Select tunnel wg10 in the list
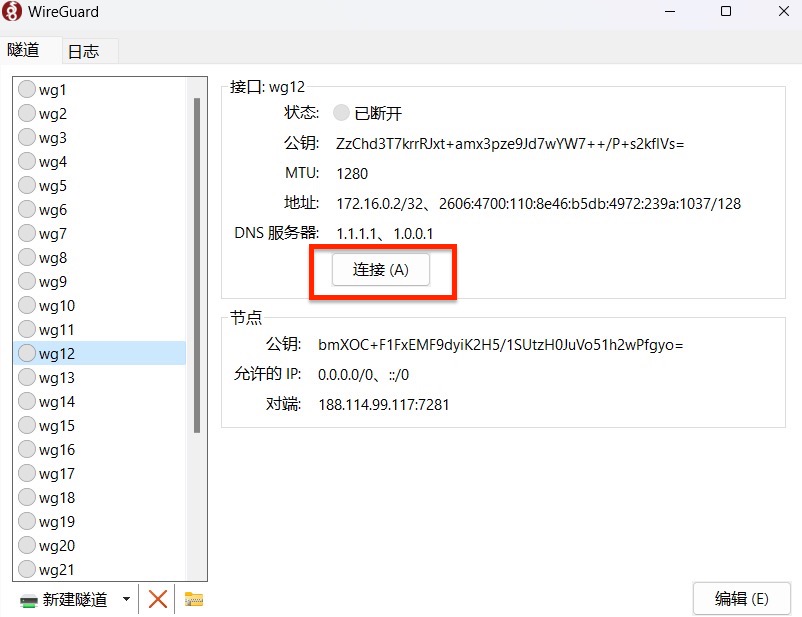The width and height of the screenshot is (802, 617). [57, 306]
